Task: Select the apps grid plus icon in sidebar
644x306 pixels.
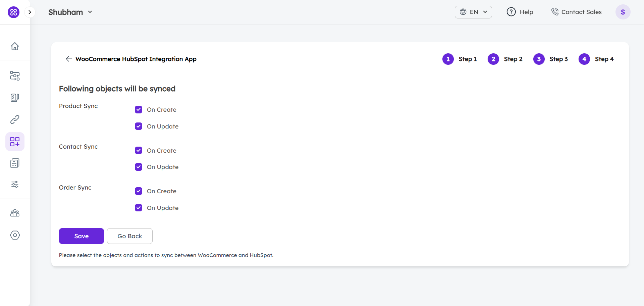Action: [x=15, y=142]
